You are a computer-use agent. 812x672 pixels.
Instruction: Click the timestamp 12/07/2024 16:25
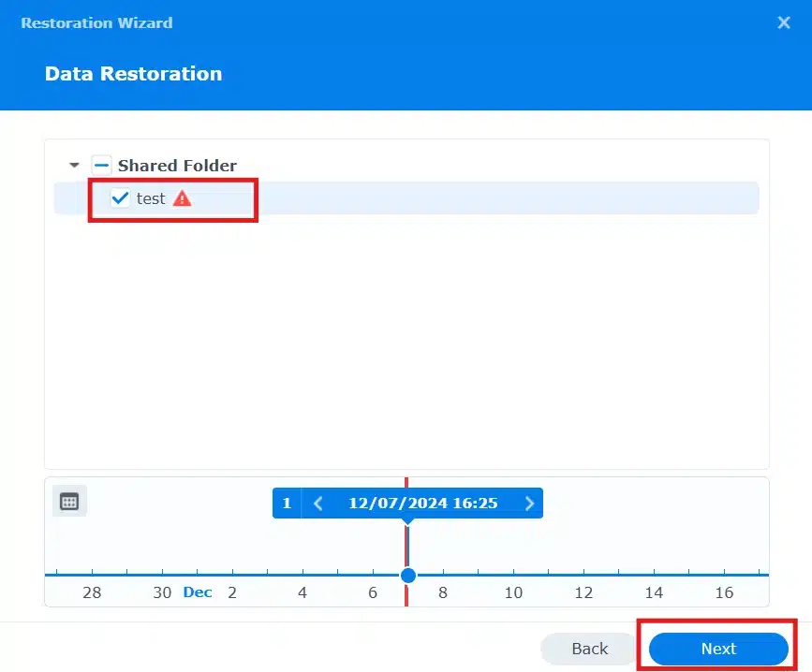click(x=422, y=503)
